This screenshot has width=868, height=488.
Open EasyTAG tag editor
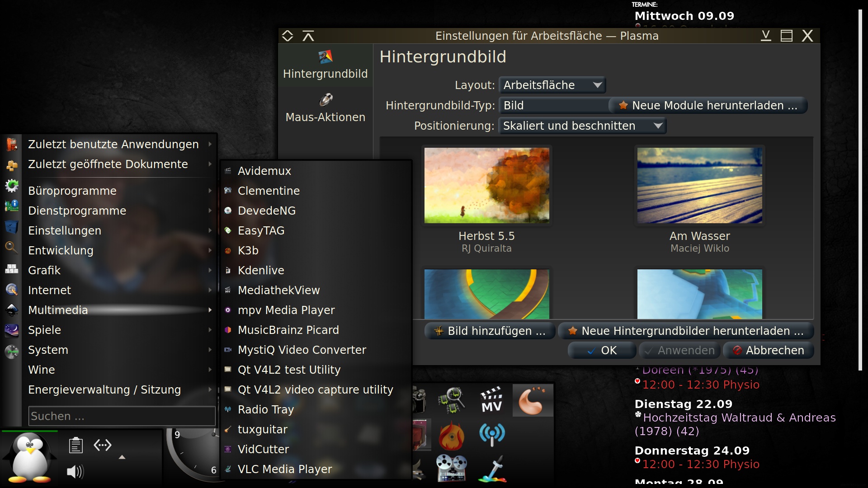pos(316,230)
